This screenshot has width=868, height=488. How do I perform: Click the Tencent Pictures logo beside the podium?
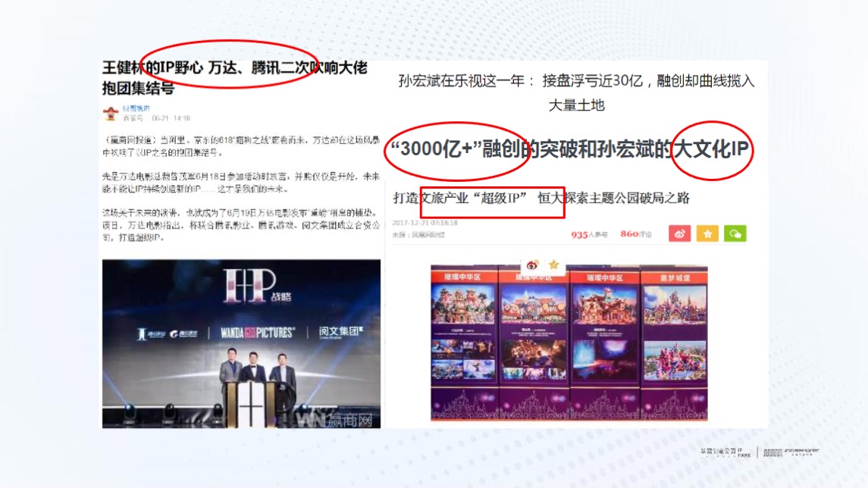click(x=150, y=332)
